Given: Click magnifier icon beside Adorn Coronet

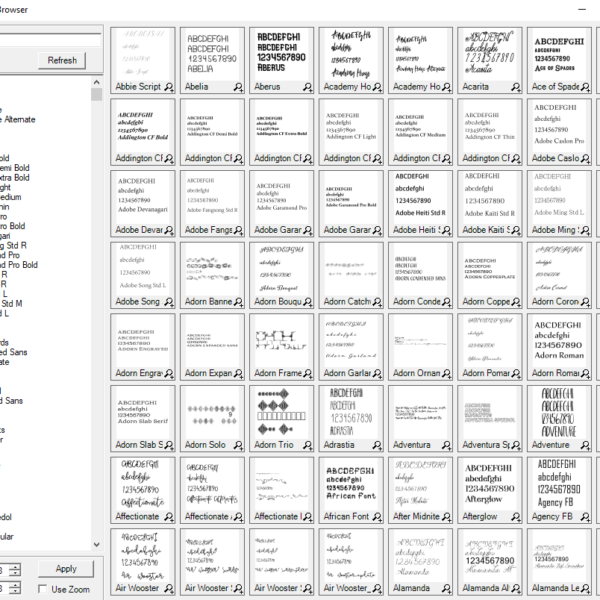Looking at the screenshot, I should tap(585, 302).
